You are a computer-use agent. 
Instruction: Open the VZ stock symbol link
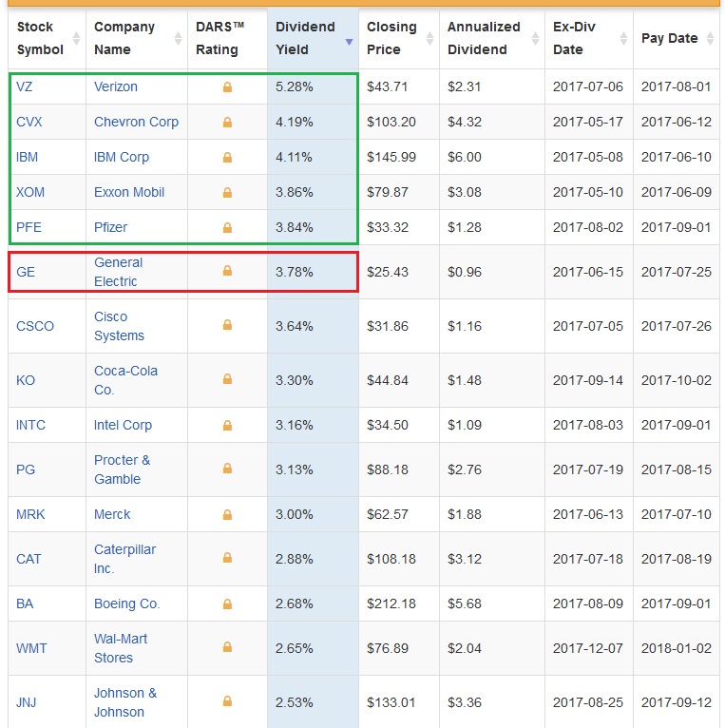25,86
